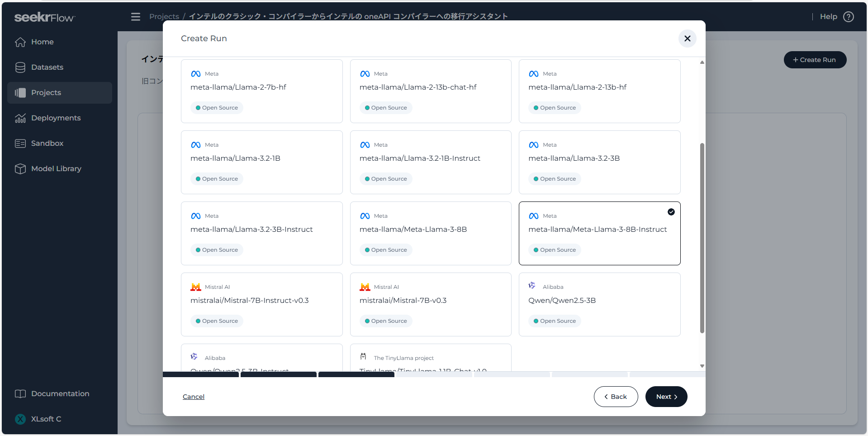The image size is (868, 436).
Task: Click the XLsoft C user avatar
Action: (x=20, y=419)
